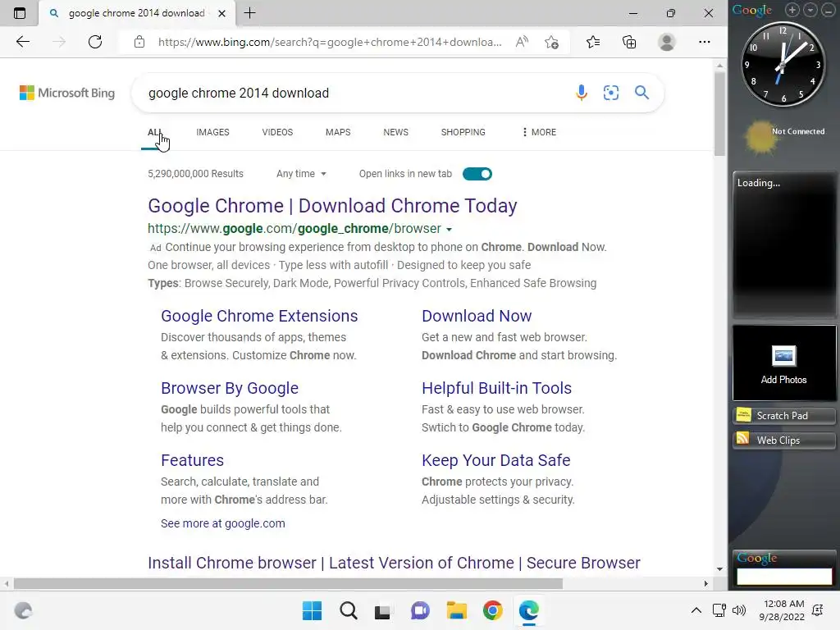
Task: Click the horizontal scrollbar thumb
Action: tap(288, 583)
